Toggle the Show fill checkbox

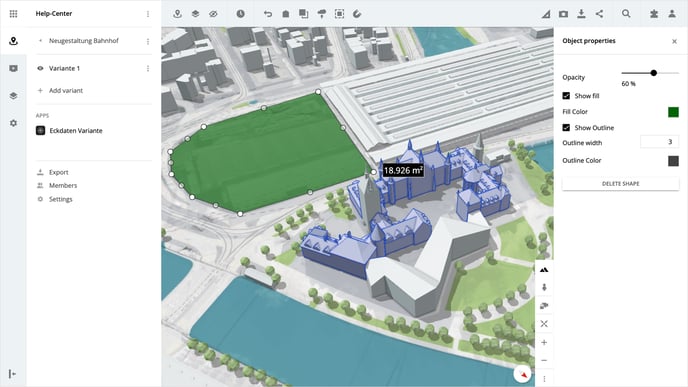click(566, 96)
